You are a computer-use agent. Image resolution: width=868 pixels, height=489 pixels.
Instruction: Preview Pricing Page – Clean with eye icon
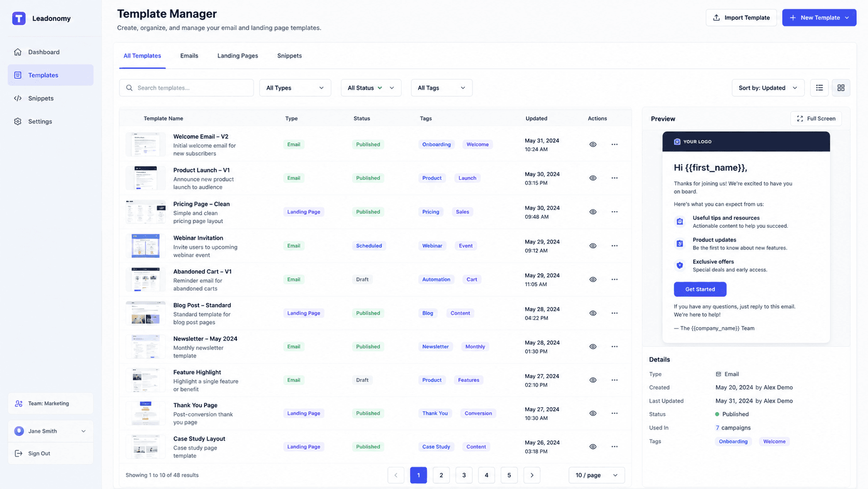593,212
